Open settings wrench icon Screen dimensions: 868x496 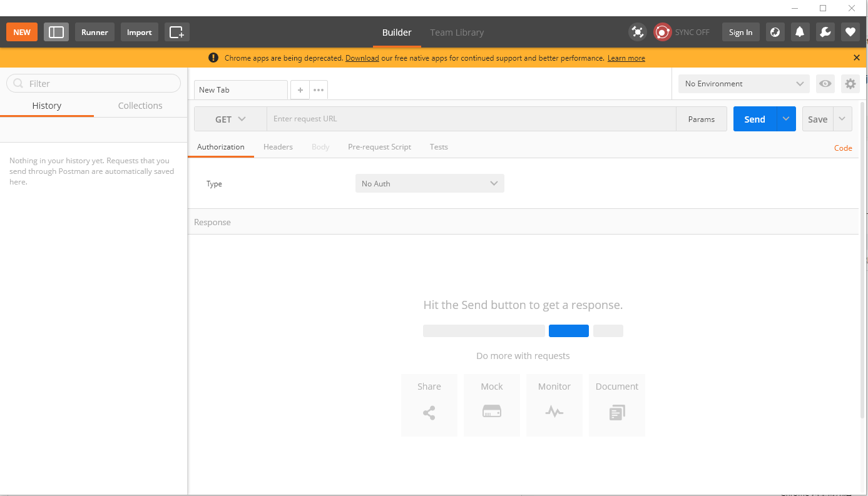[x=825, y=32]
